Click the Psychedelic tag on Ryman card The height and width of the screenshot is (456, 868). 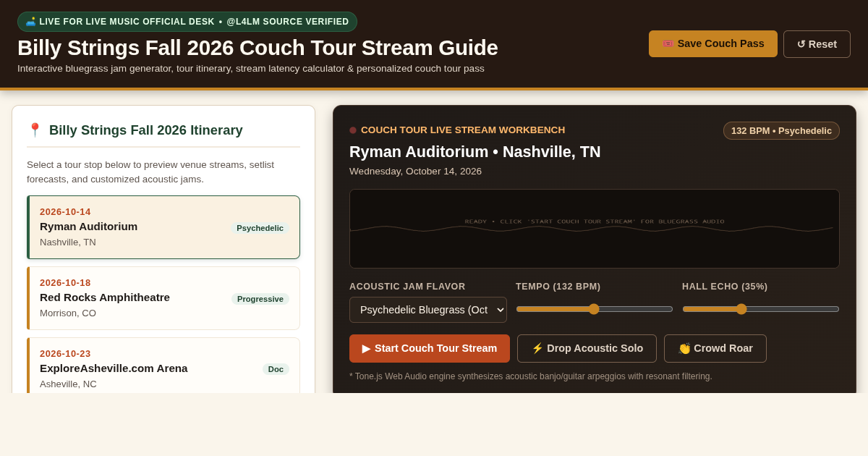point(260,228)
